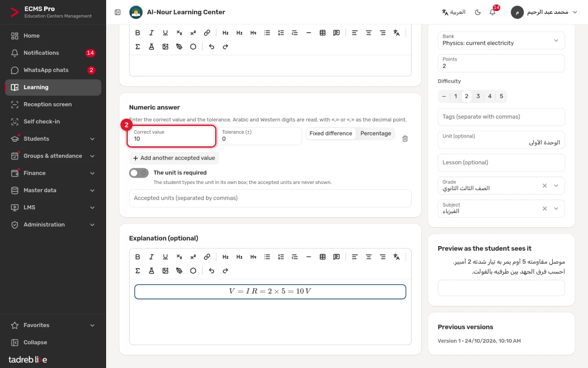Open the notifications bell in the header
The image size is (588, 368).
point(492,12)
